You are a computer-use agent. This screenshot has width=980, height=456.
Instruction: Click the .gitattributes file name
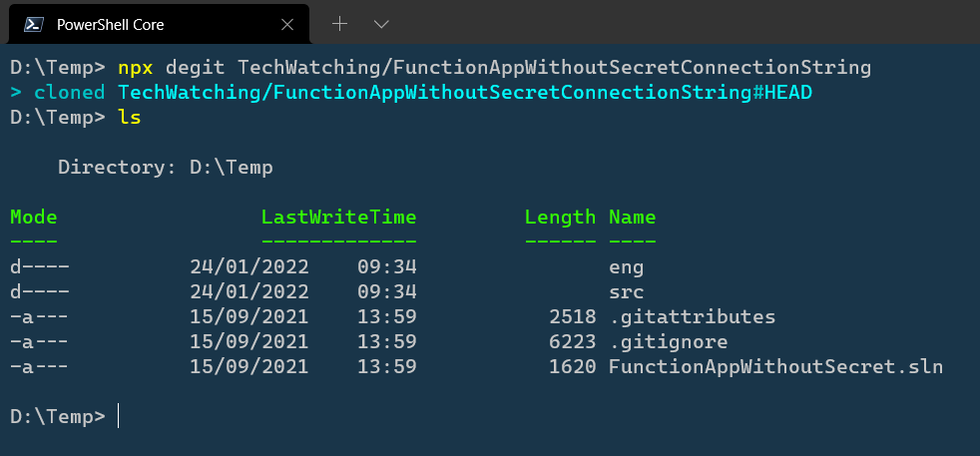point(692,317)
